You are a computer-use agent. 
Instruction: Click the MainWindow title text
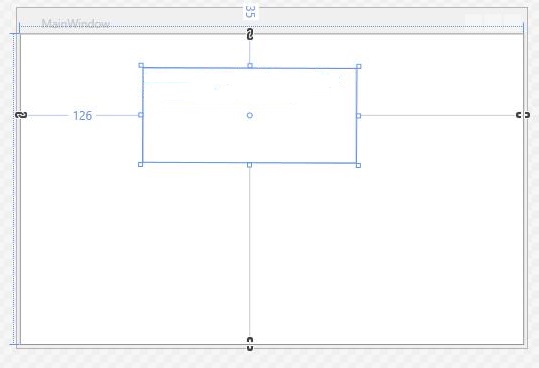(76, 23)
